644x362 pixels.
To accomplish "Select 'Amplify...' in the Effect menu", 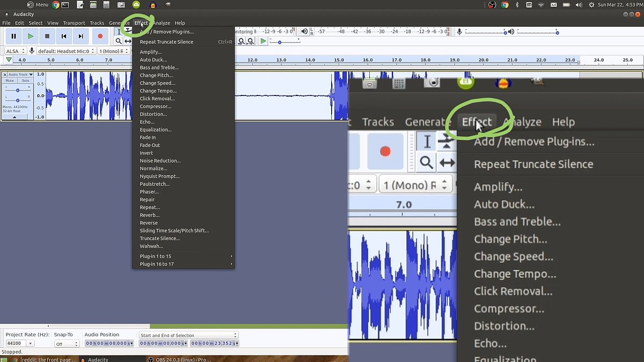I will tap(184, 52).
